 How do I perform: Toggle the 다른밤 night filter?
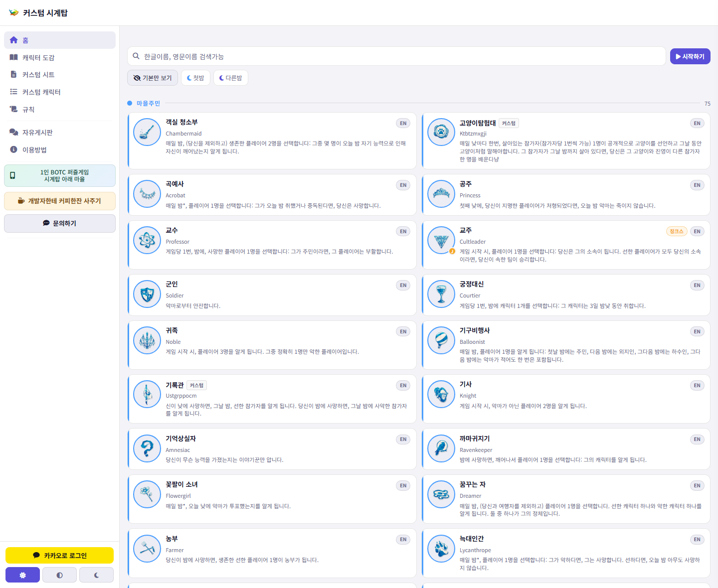231,78
